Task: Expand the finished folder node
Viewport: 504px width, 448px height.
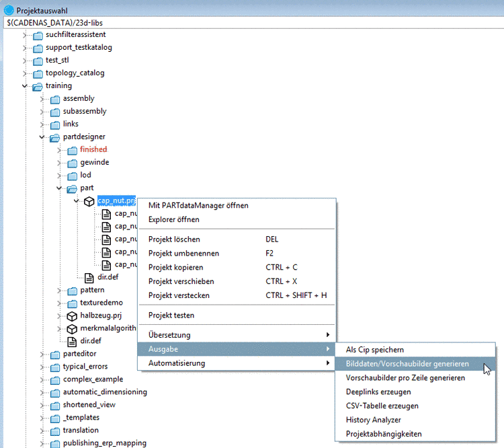Action: coord(59,150)
